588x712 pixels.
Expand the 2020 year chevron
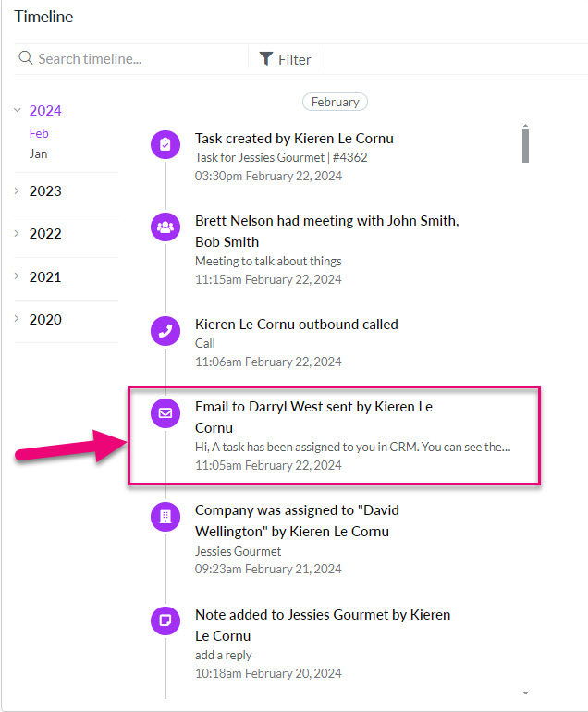[x=17, y=319]
